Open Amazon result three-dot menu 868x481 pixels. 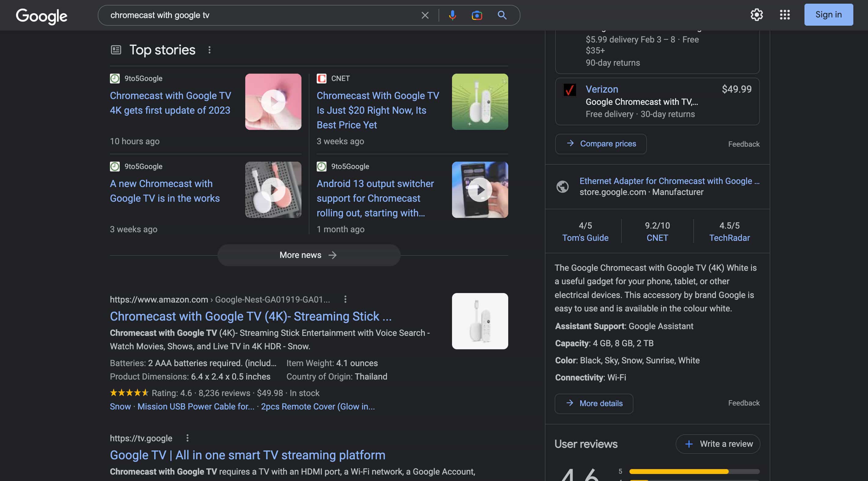click(345, 299)
